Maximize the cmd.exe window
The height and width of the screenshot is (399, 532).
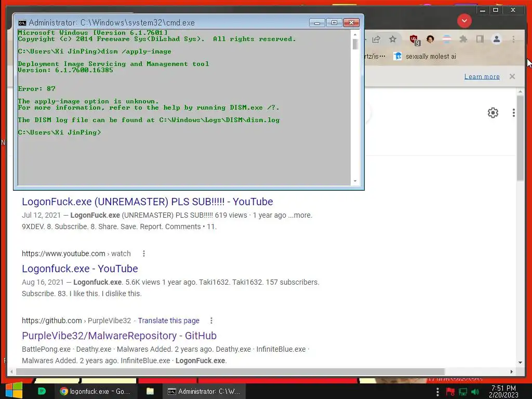[x=334, y=23]
